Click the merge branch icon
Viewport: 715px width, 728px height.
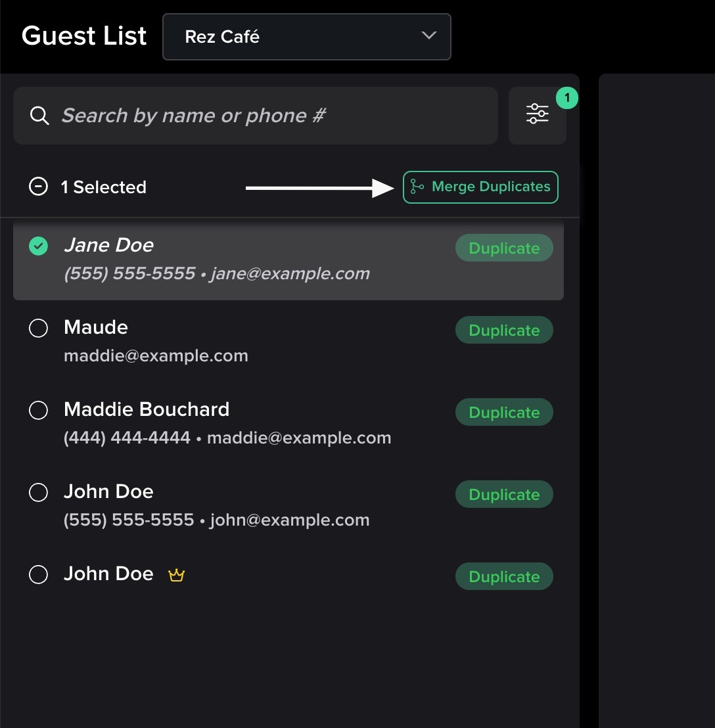pos(417,187)
